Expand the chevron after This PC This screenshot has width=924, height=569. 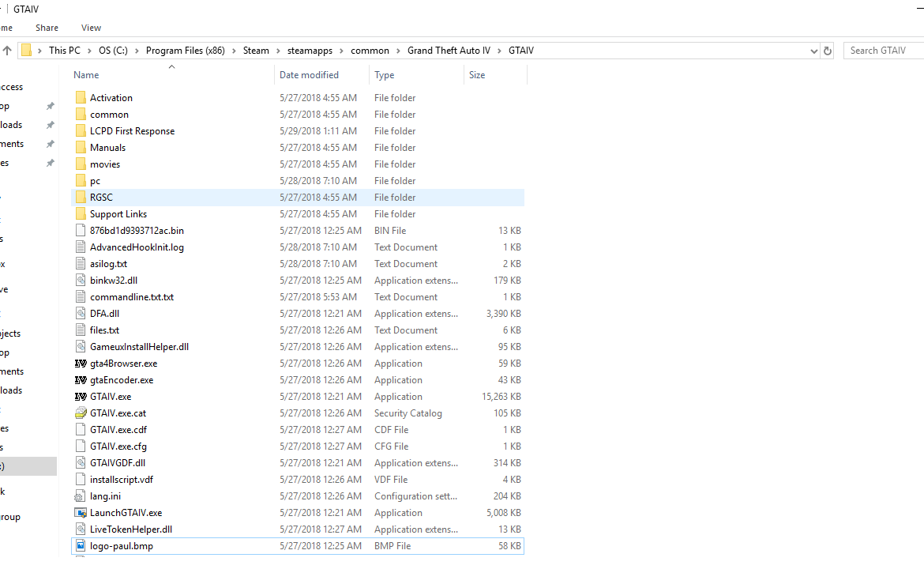(89, 51)
